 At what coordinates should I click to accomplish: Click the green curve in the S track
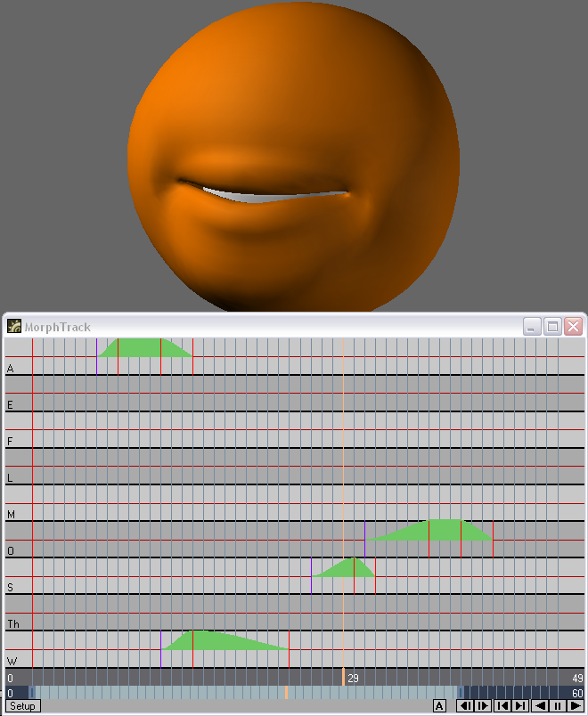click(x=349, y=569)
